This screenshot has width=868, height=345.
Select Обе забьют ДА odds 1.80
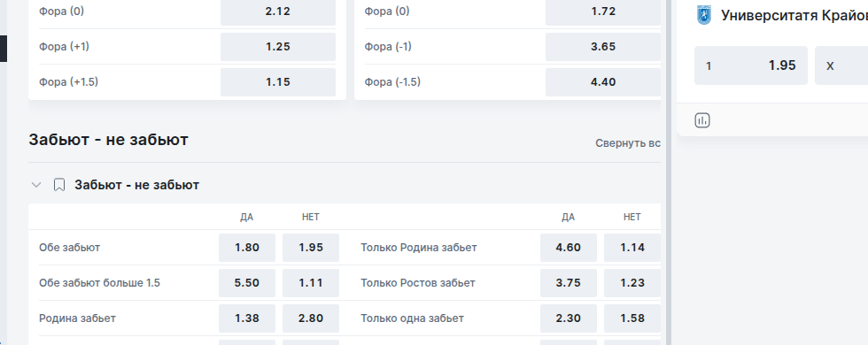point(247,248)
